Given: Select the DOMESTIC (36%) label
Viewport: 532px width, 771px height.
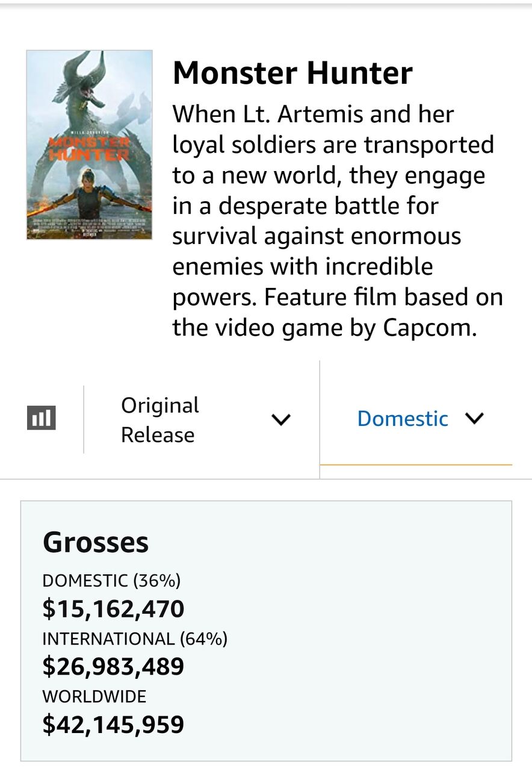Looking at the screenshot, I should click(111, 581).
